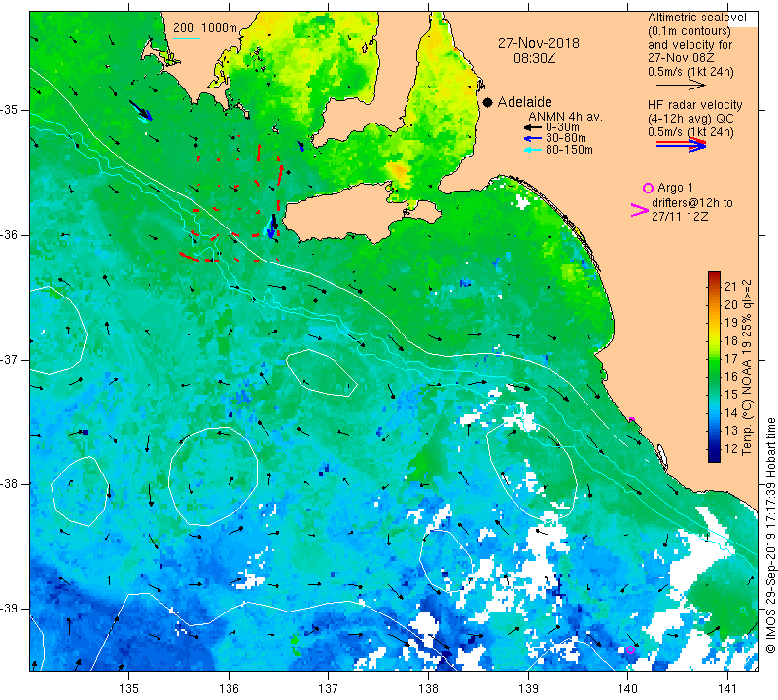Click the '27/11 12Z' legend text
Image resolution: width=778 pixels, height=700 pixels.
tap(679, 216)
